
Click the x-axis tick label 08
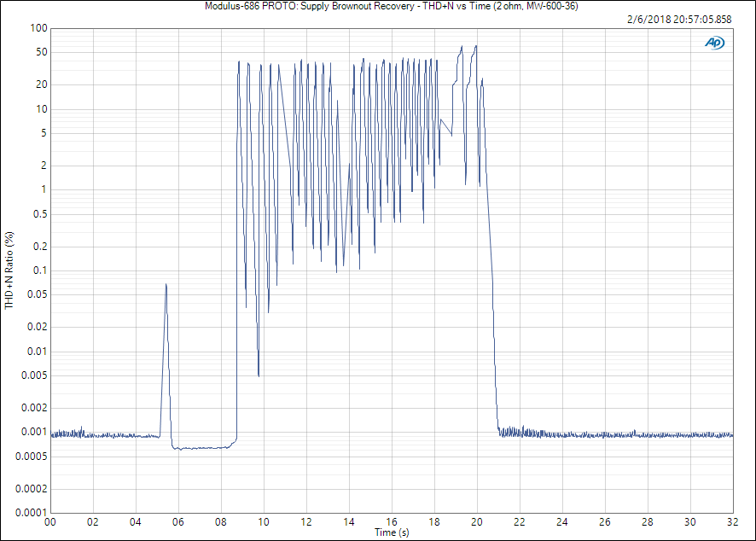coord(221,522)
